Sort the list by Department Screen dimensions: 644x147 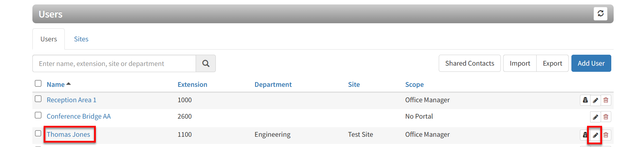[273, 84]
